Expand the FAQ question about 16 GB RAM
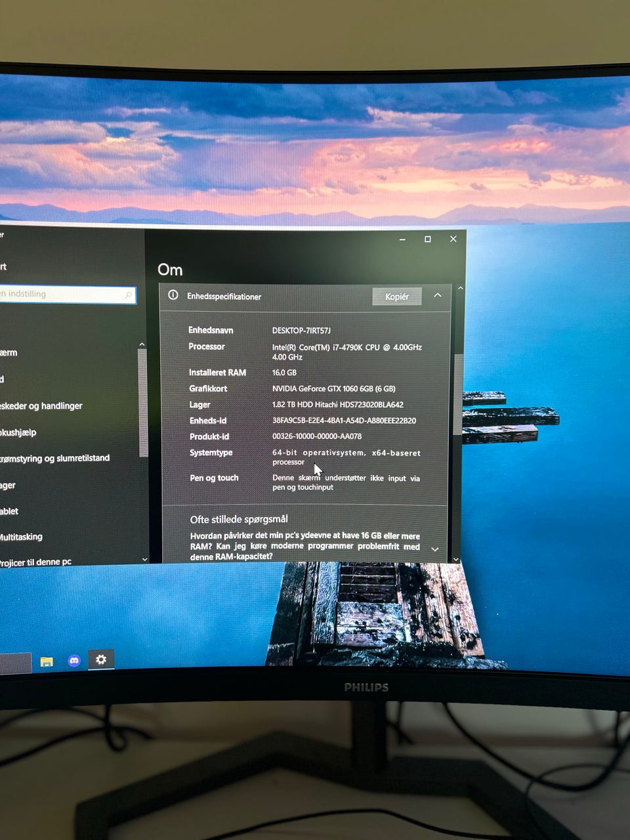Image resolution: width=630 pixels, height=840 pixels. click(x=434, y=549)
